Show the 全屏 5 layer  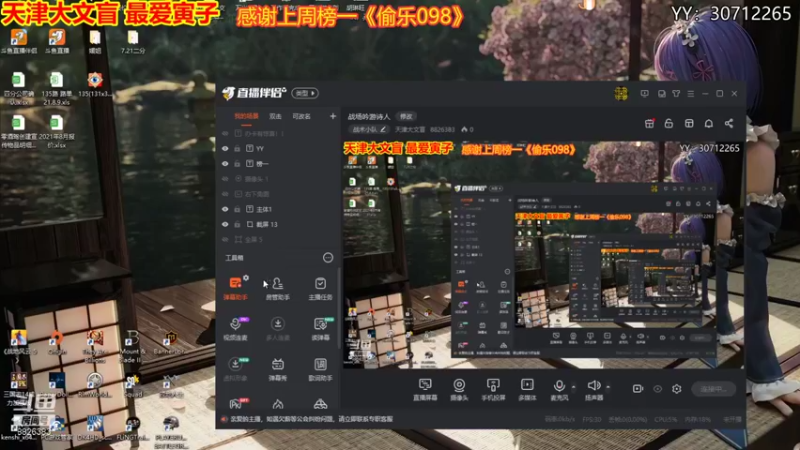[225, 239]
